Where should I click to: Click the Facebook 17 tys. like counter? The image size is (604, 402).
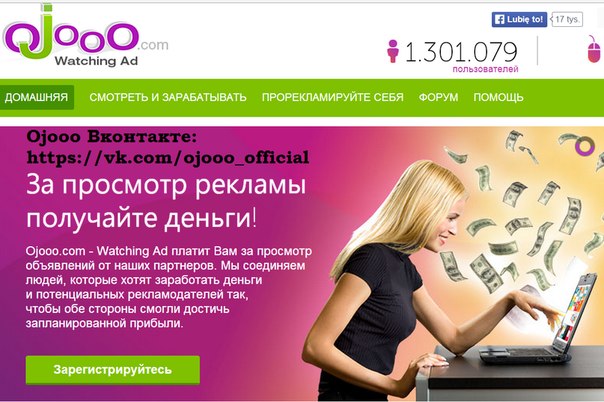coord(567,19)
